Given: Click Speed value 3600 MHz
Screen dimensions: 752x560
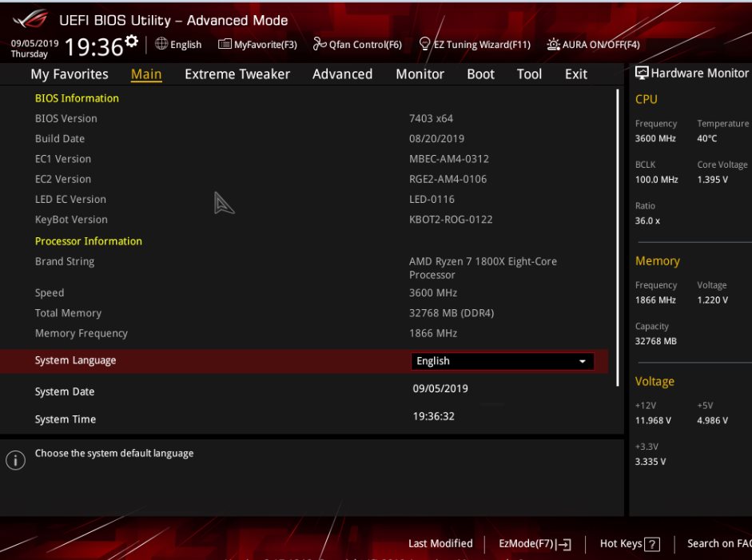Looking at the screenshot, I should tap(433, 293).
